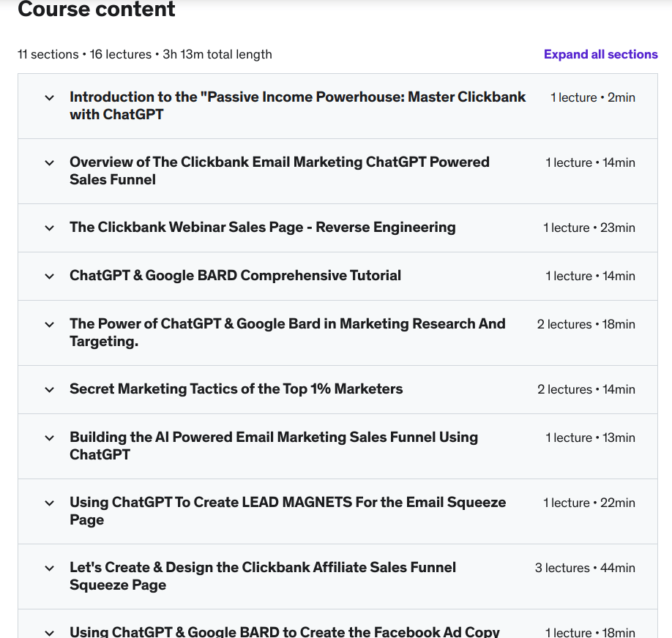Click the 2 lectures label beside Secret Marketing Tactics
672x638 pixels.
565,389
